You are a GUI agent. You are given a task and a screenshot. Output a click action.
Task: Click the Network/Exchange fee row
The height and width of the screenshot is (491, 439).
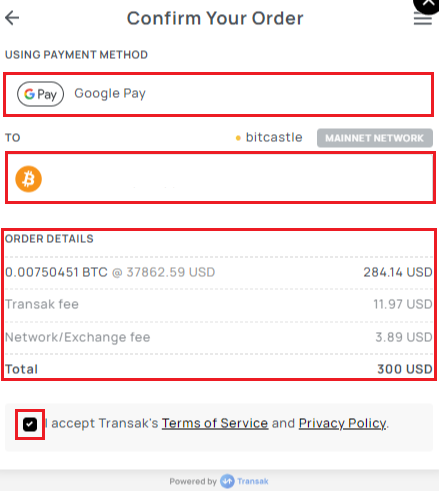(219, 337)
